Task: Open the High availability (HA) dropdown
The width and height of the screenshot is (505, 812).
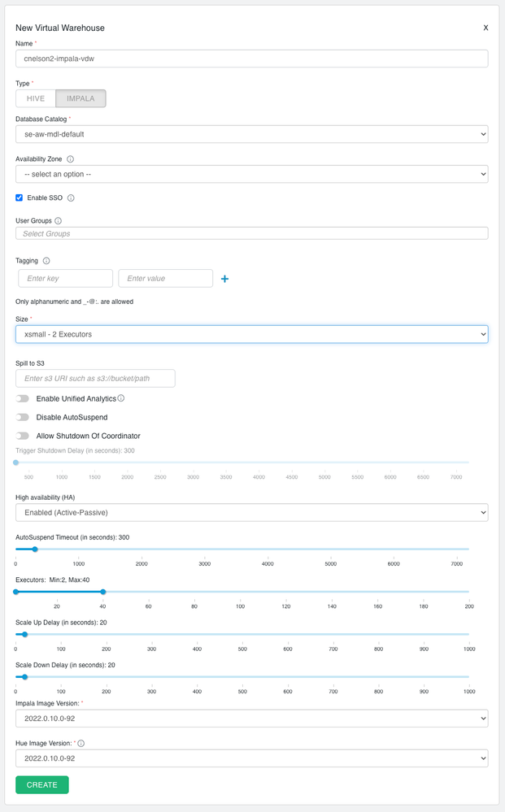Action: point(251,512)
